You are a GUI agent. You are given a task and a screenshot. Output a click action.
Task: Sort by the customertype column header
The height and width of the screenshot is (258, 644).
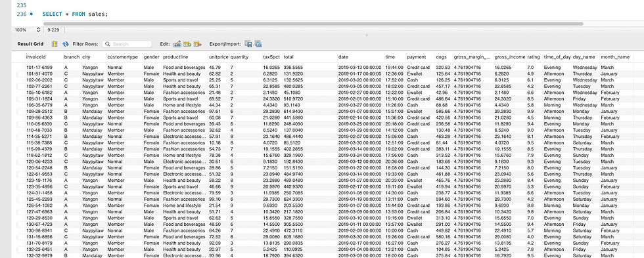122,57
